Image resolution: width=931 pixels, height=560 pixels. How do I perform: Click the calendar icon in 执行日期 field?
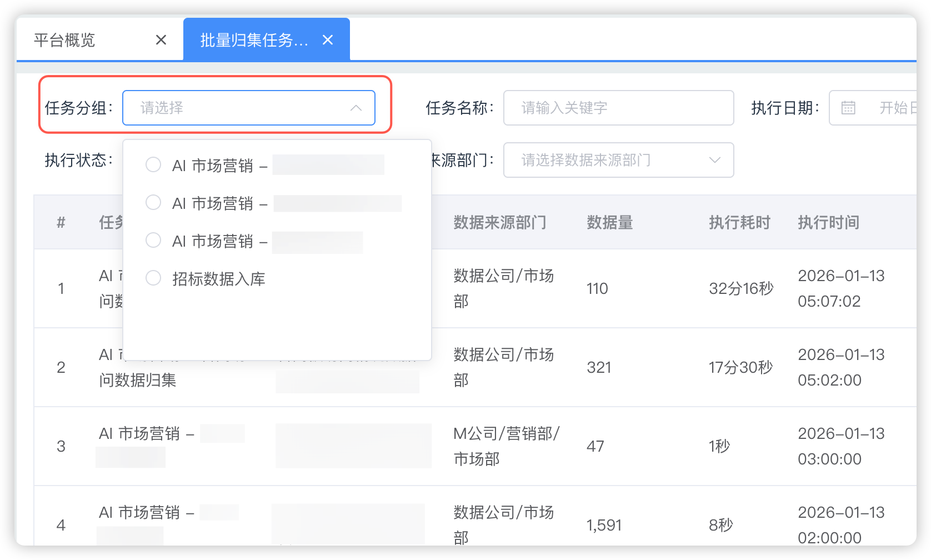(x=848, y=108)
